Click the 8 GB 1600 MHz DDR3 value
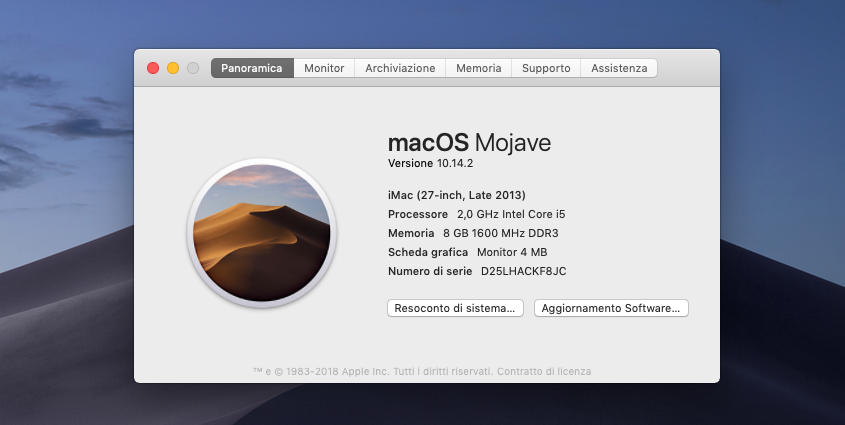Viewport: 845px width, 425px height. point(501,233)
